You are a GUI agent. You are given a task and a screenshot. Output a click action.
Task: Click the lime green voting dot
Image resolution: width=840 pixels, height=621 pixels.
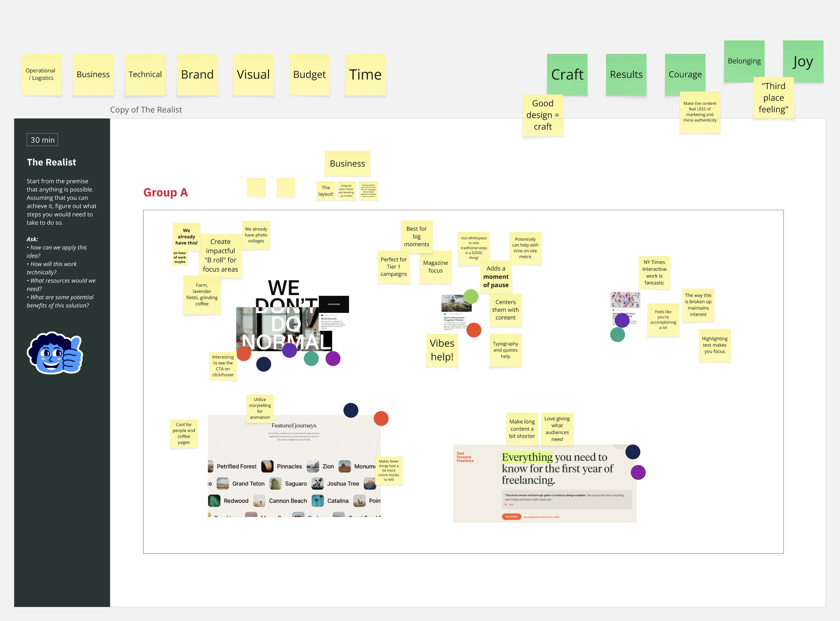471,297
